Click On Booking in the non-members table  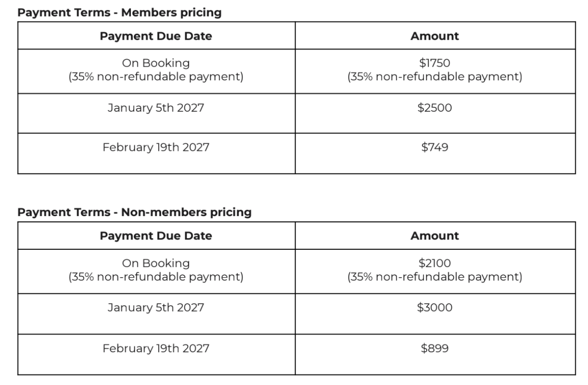coord(156,263)
